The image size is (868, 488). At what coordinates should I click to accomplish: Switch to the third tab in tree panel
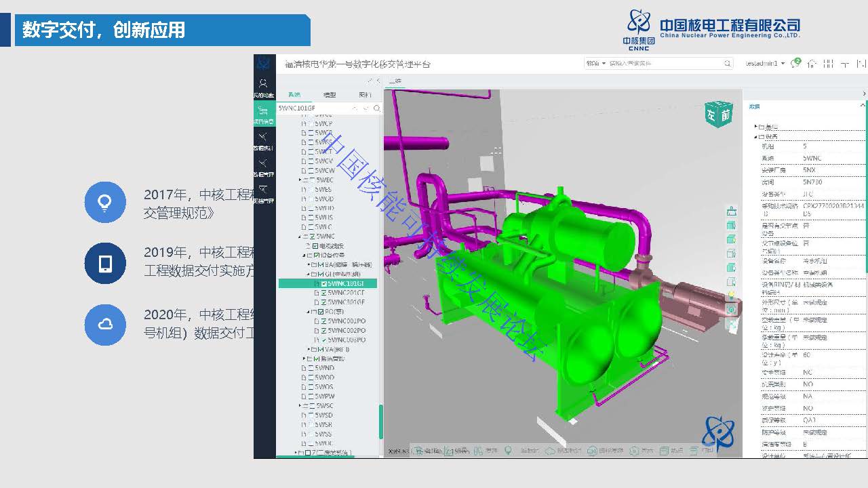point(365,95)
